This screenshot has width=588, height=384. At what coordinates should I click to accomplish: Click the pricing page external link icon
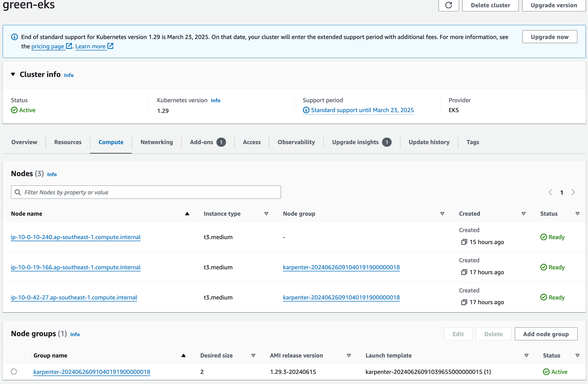coord(69,46)
